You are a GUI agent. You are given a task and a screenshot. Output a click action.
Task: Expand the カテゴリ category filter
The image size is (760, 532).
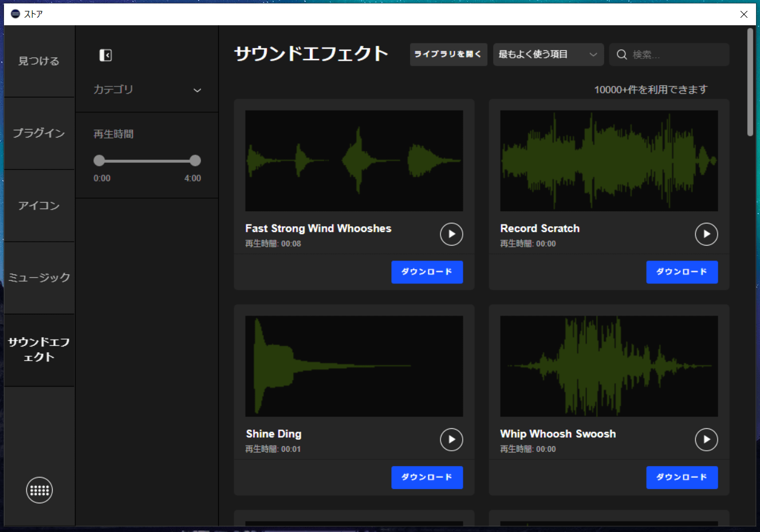click(147, 90)
